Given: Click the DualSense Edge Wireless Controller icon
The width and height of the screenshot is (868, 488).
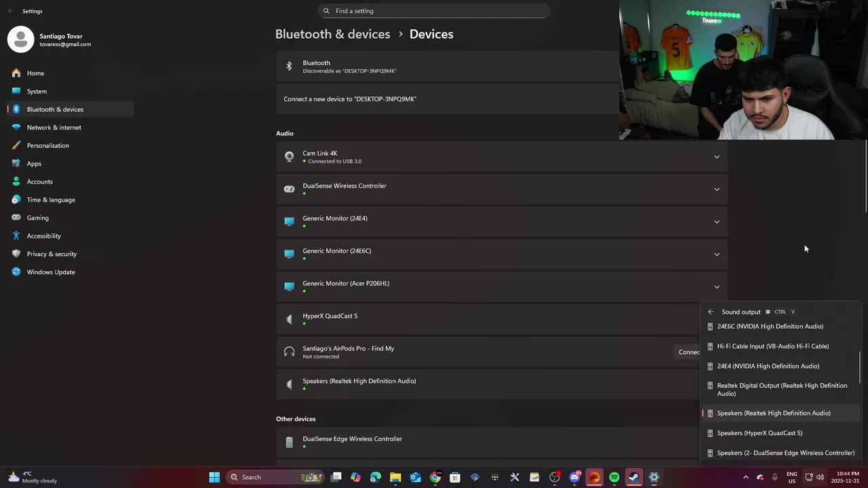Looking at the screenshot, I should click(290, 442).
